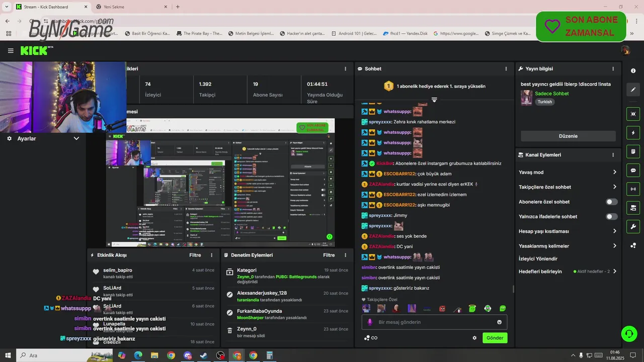Open the hamburger navigation menu
This screenshot has width=644, height=362.
11,51
